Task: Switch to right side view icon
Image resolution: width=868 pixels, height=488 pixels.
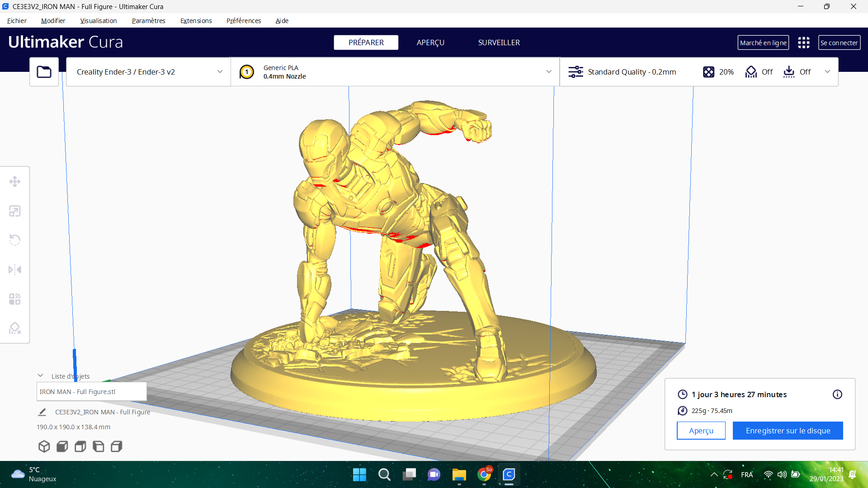Action: pos(117,446)
